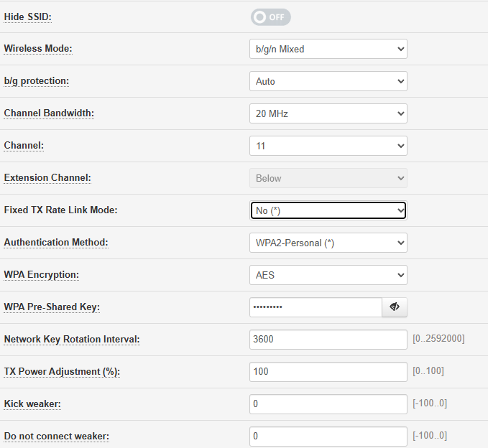The image size is (488, 448).
Task: Expand the Authentication Method dropdown
Action: [x=328, y=243]
